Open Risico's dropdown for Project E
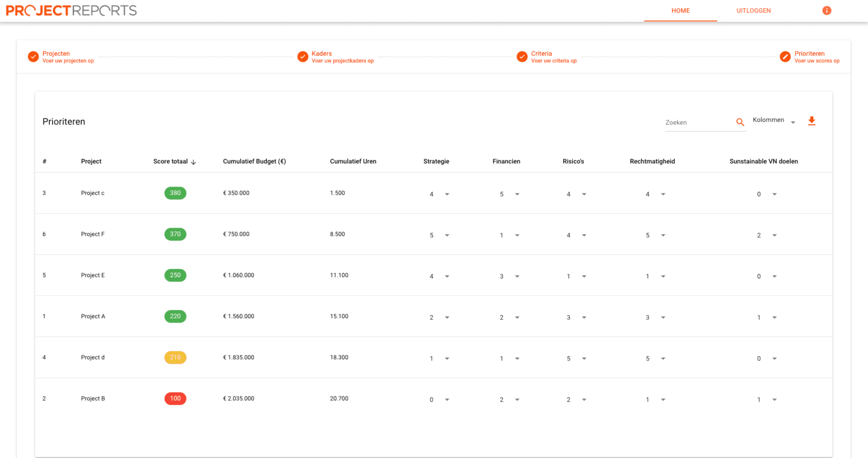 pos(576,276)
